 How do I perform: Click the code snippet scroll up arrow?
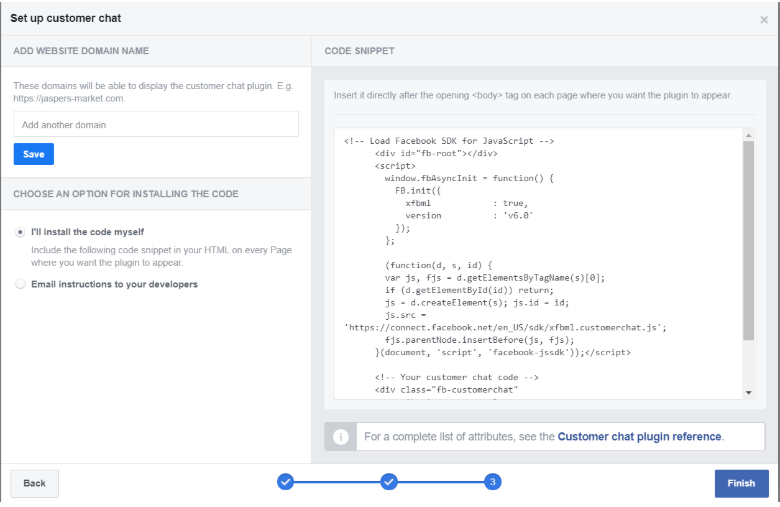click(x=749, y=135)
